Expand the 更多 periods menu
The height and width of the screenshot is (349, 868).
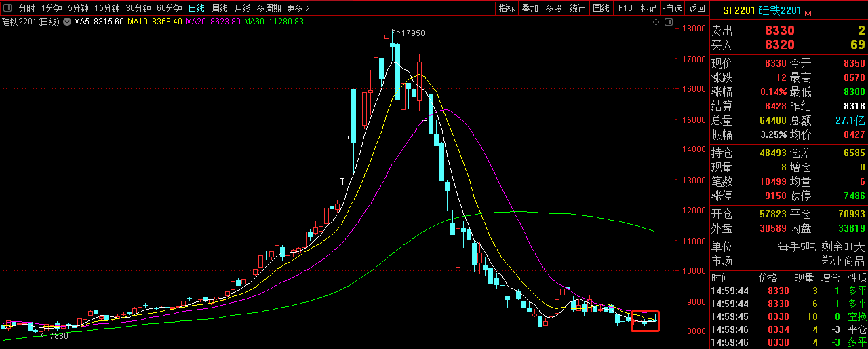pyautogui.click(x=298, y=8)
